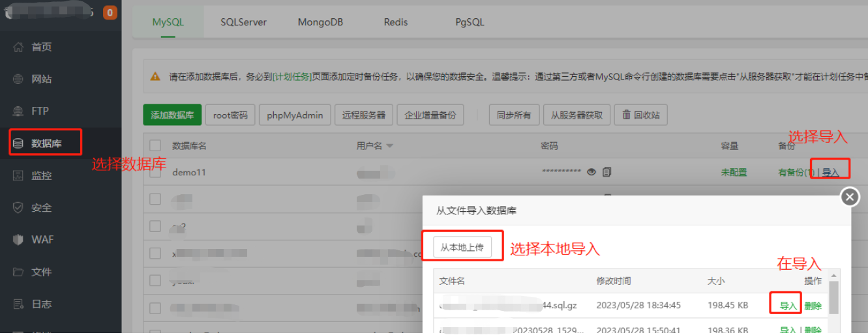868x335 pixels.
Task: Click the 大小 column header in the dialog
Action: tap(716, 281)
